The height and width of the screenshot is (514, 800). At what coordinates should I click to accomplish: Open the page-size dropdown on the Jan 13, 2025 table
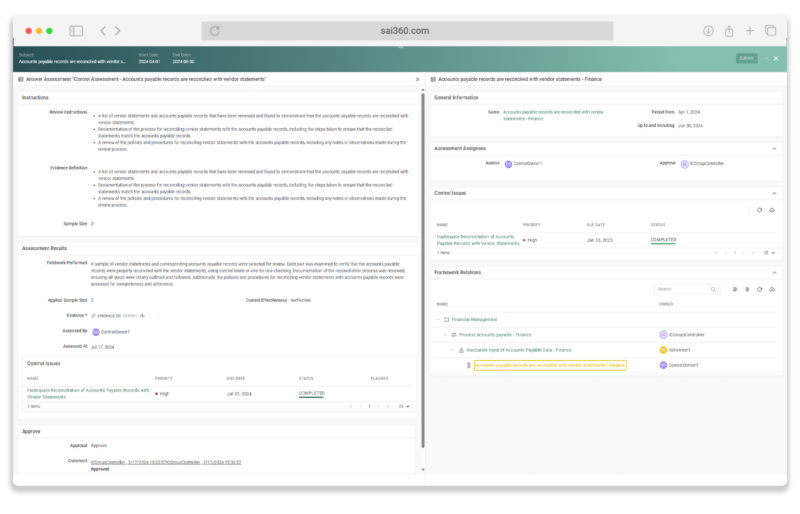769,253
